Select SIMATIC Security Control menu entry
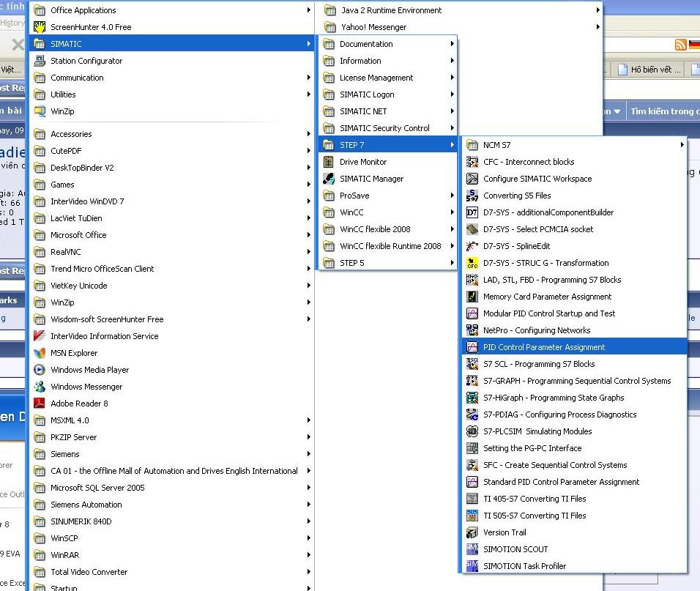 pos(388,128)
